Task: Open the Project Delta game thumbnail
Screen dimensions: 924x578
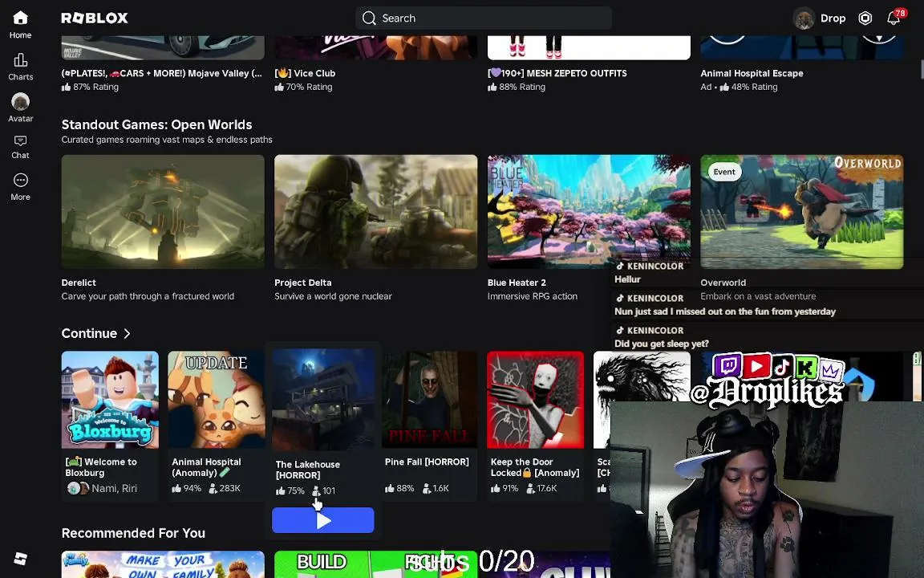Action: (x=375, y=212)
